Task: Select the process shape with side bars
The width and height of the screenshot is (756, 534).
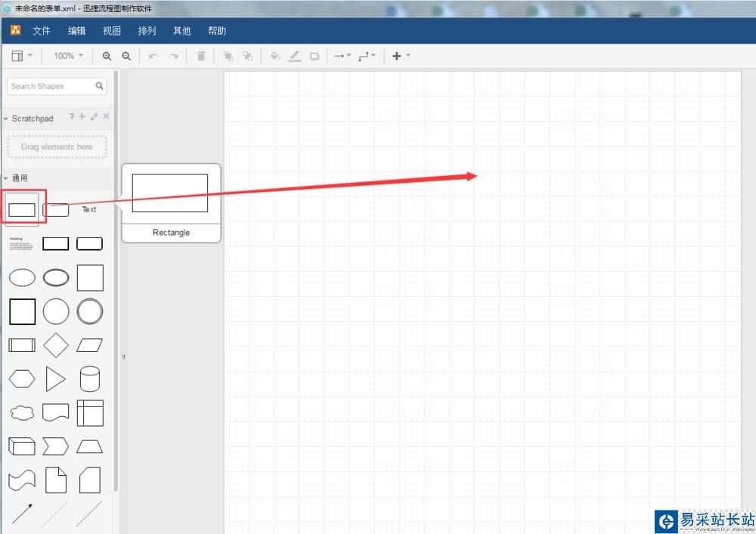Action: tap(22, 345)
